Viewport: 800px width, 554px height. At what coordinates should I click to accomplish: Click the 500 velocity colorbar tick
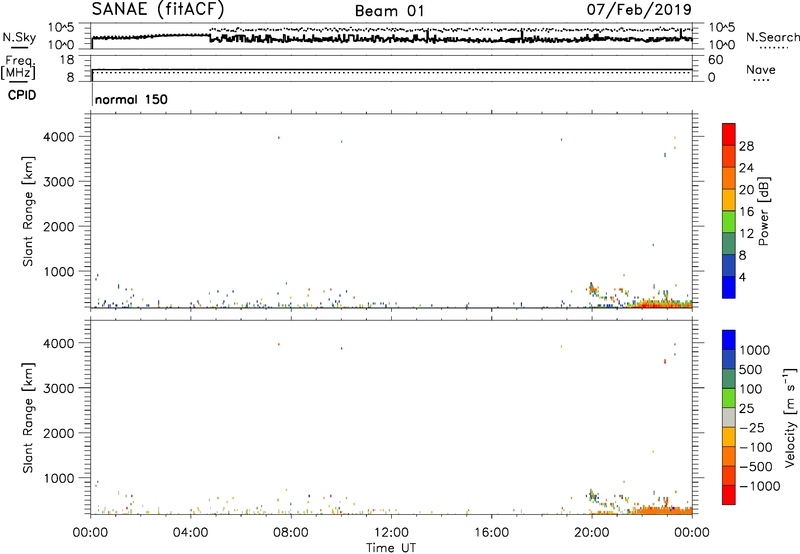point(750,369)
